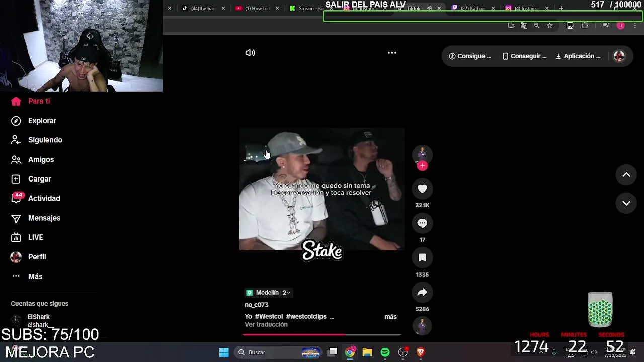Go to next video with down arrow

pyautogui.click(x=626, y=203)
